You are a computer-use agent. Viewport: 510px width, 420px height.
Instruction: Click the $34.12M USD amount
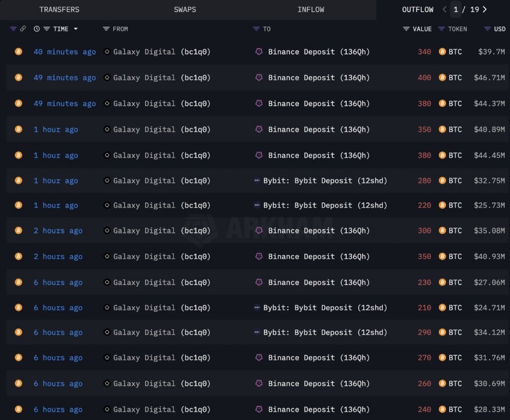[489, 332]
